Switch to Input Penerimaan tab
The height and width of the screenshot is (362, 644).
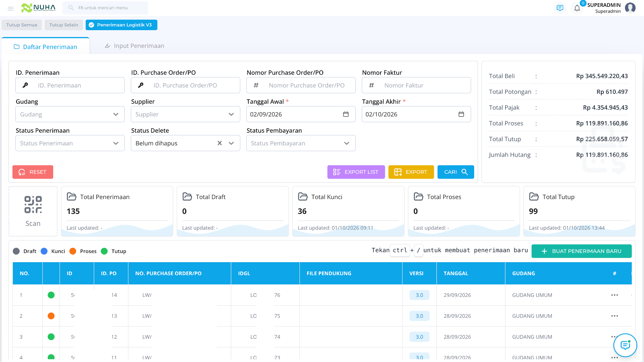134,46
